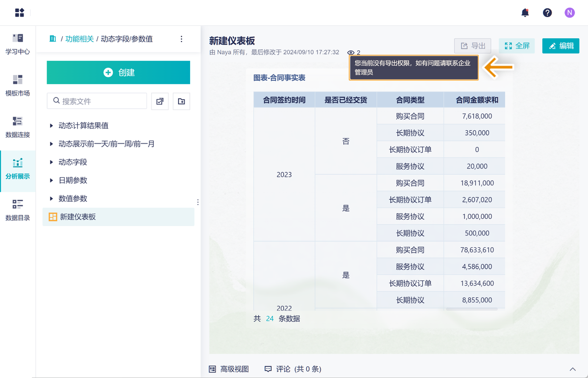Collapse the bottom panel using the chevron
The image size is (588, 378).
(572, 369)
